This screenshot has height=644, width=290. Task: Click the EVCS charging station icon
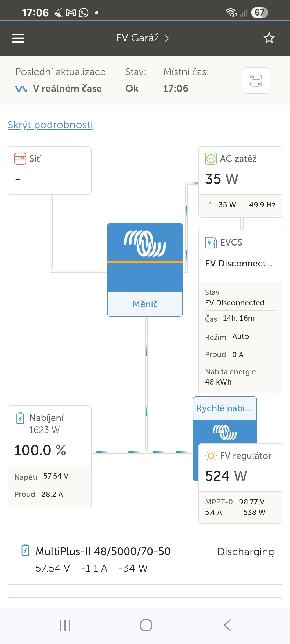(211, 243)
